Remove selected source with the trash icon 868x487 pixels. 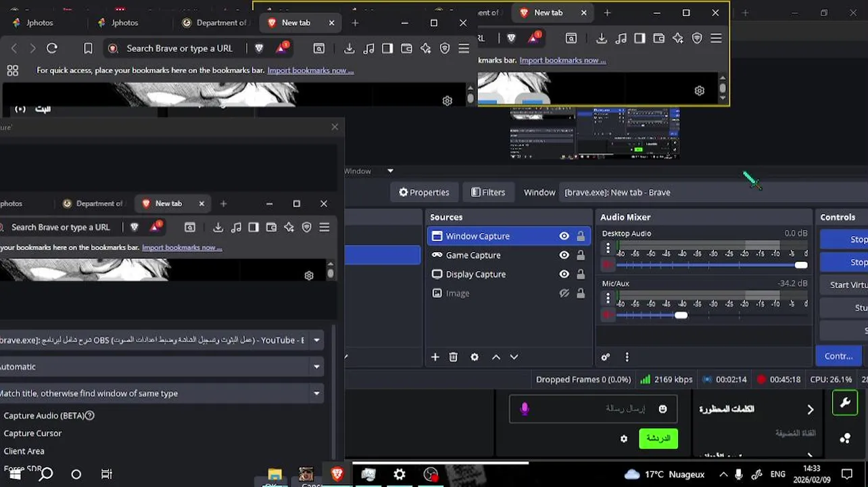(x=454, y=357)
